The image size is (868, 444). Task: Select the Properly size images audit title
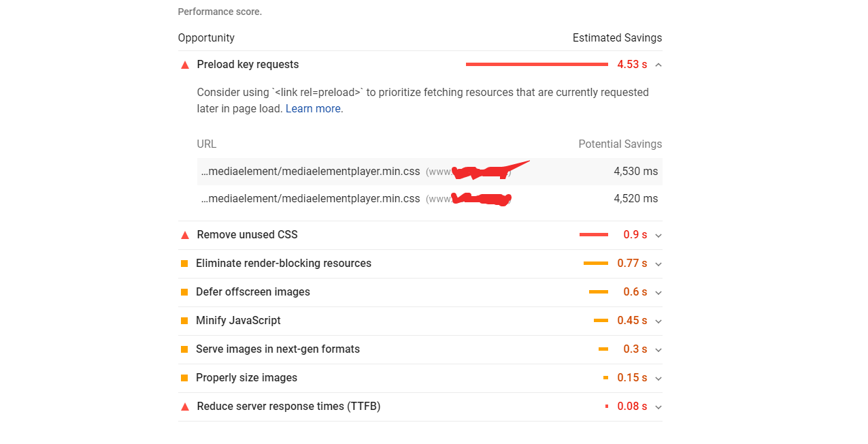(246, 378)
